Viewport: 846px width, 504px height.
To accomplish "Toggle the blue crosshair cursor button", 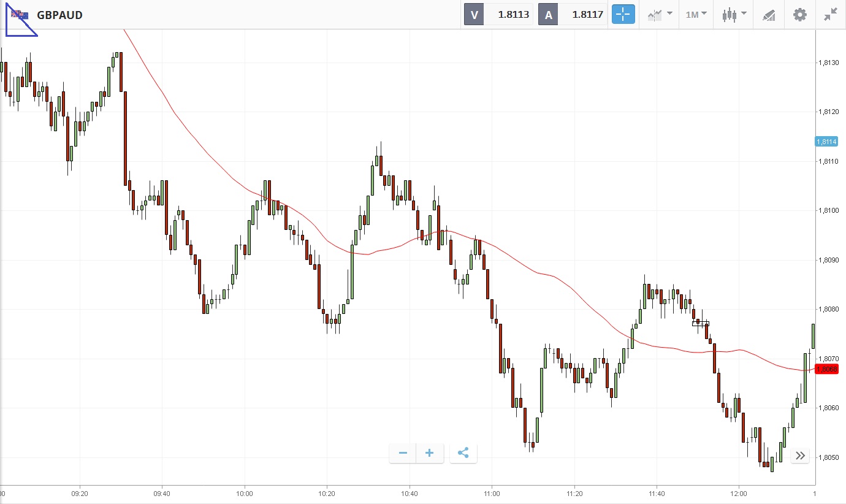I will click(x=622, y=15).
